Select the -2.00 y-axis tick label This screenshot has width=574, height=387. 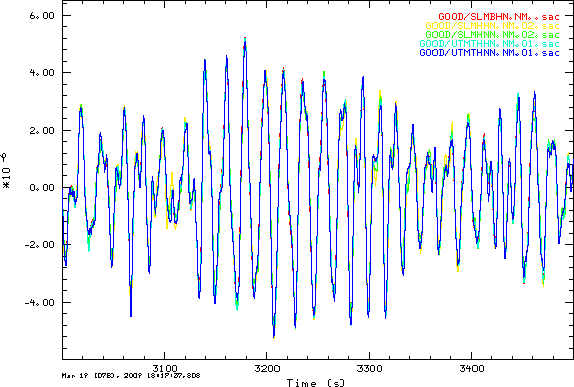click(x=39, y=244)
